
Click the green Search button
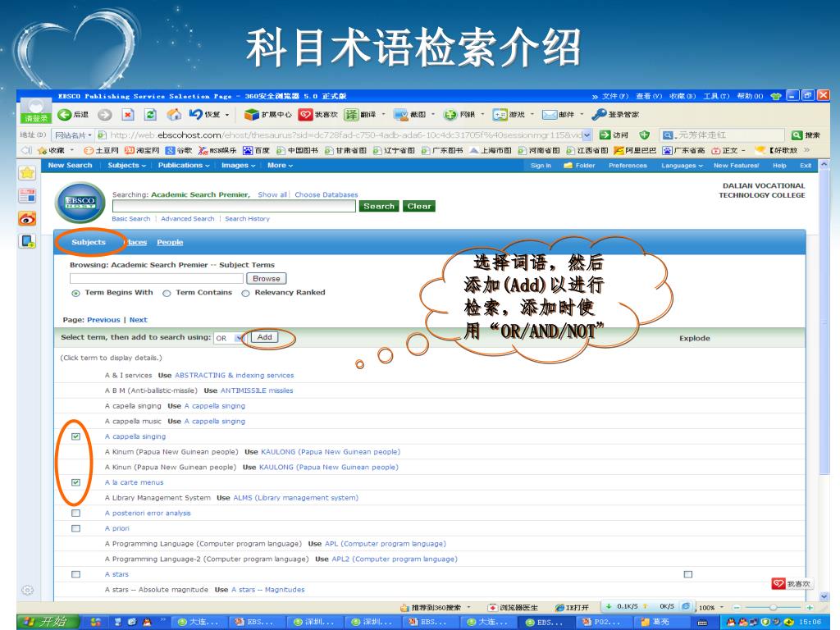point(379,206)
